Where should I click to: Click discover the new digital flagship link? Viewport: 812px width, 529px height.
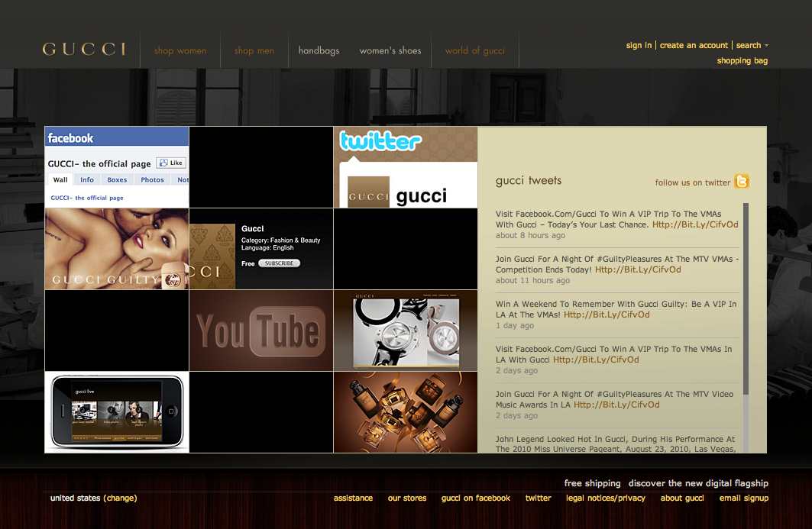point(699,483)
